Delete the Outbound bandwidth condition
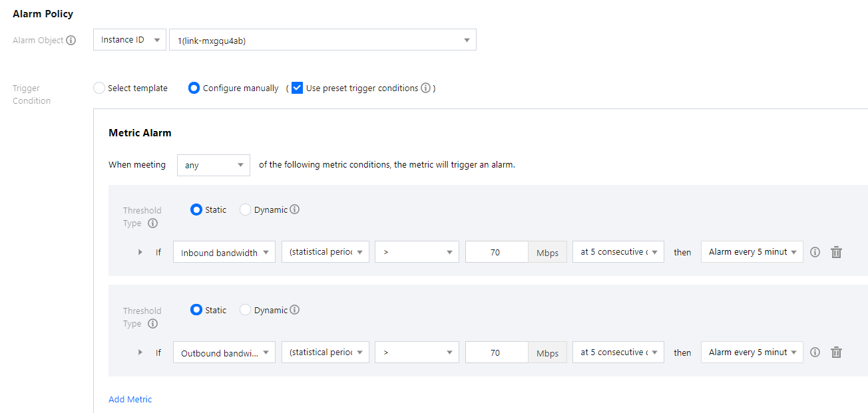 click(837, 352)
